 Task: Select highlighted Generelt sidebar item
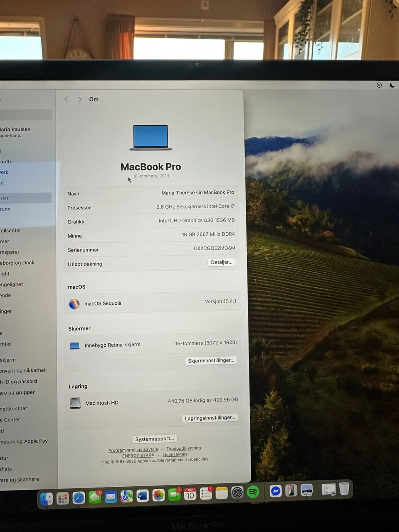tap(26, 198)
